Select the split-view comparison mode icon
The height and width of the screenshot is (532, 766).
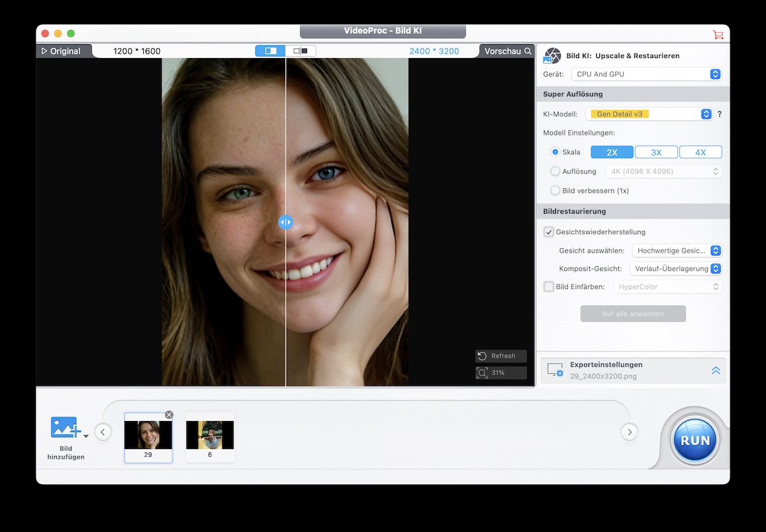pyautogui.click(x=271, y=51)
